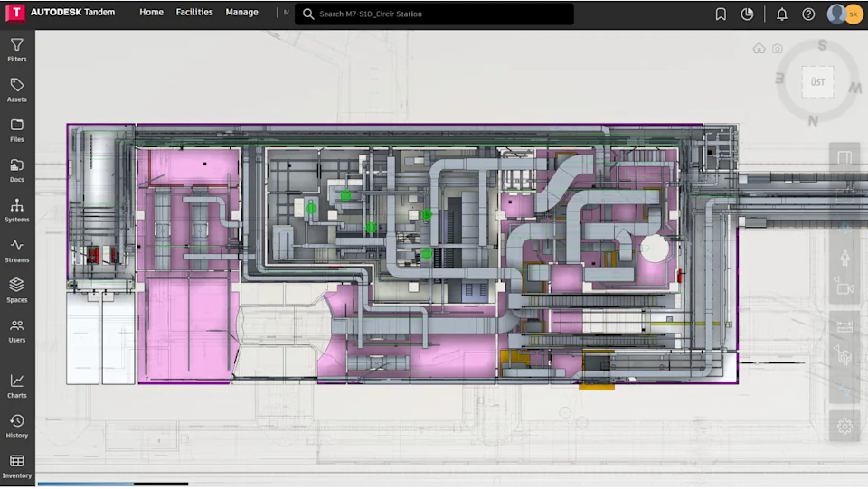Screen dimensions: 868x489
Task: Go to the Home page link
Action: (x=151, y=12)
